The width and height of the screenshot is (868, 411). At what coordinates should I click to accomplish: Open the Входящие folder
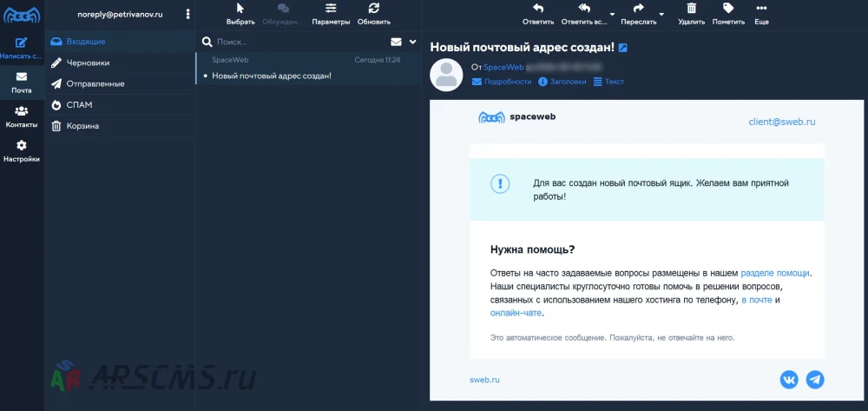[120, 42]
